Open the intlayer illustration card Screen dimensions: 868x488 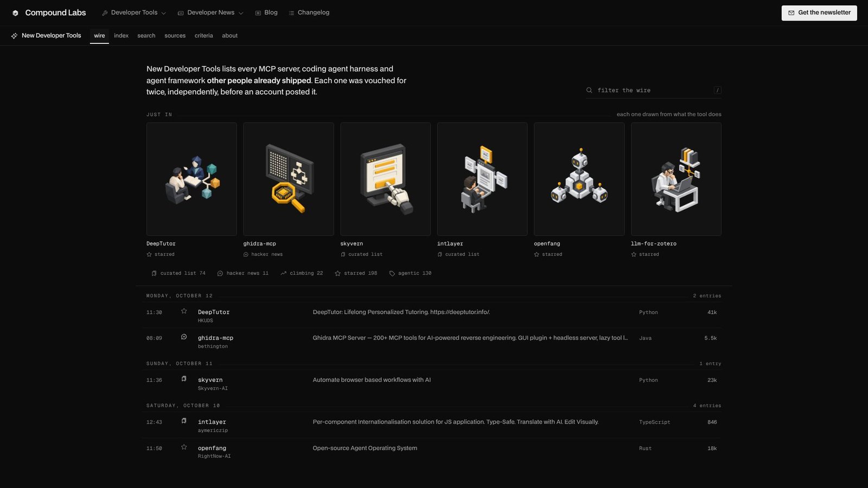[x=482, y=179]
